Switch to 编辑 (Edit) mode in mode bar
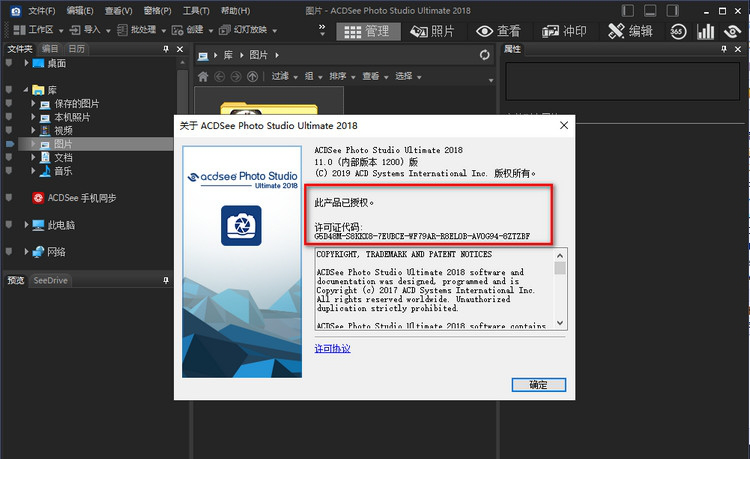The image size is (750, 477). click(630, 32)
